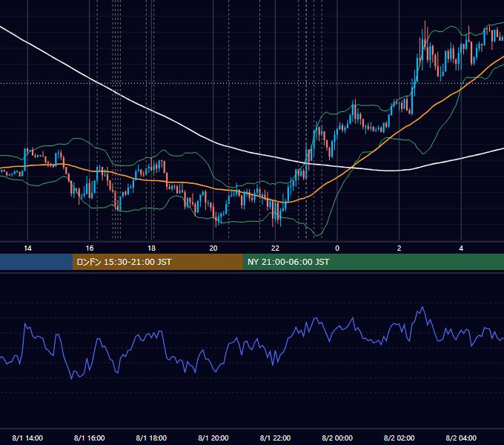Click the hour label 22 on price chart axis

[275, 248]
